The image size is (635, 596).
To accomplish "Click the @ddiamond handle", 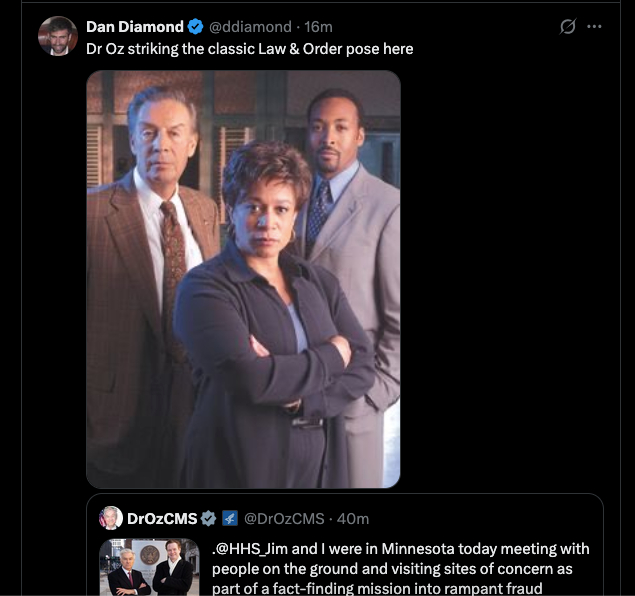I will [250, 27].
